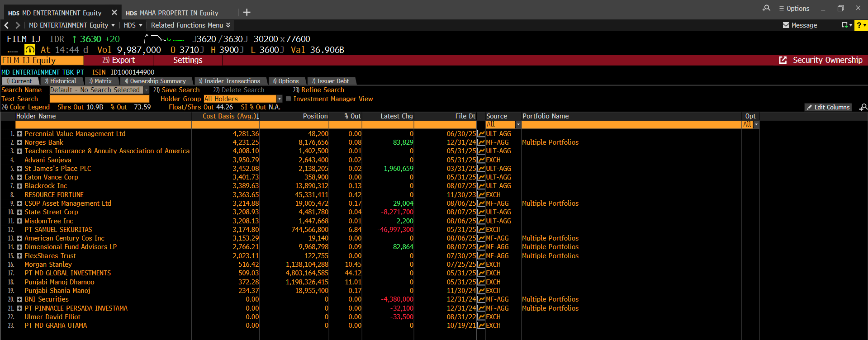
Task: Go back with the left navigation arrow
Action: click(x=6, y=25)
